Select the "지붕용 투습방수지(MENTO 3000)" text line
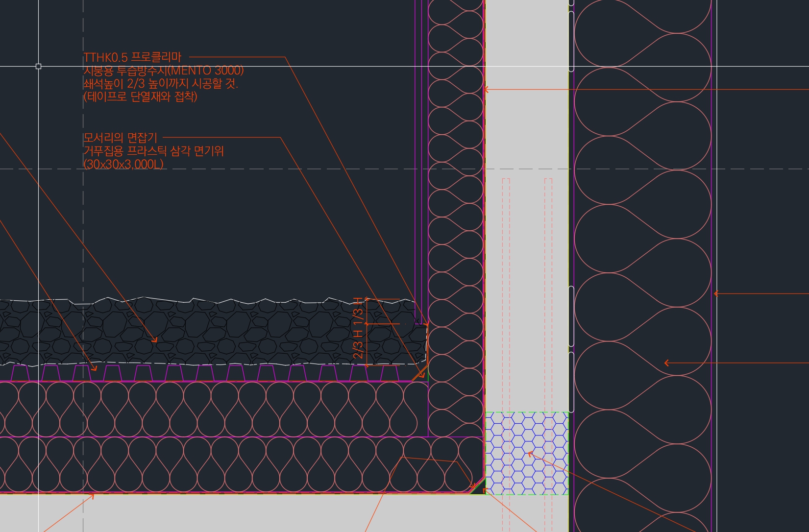Screen dimensions: 809x532 coord(163,71)
